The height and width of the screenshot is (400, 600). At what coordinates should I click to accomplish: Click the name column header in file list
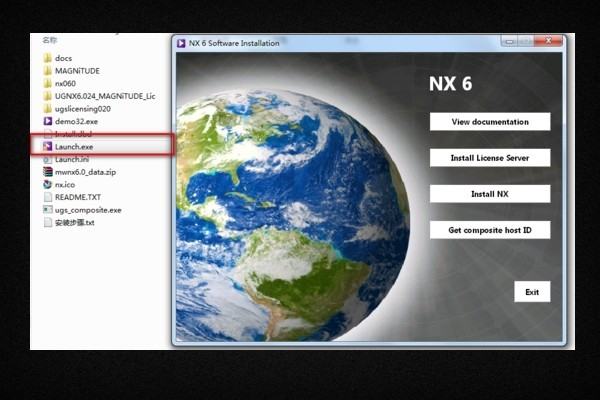point(49,40)
